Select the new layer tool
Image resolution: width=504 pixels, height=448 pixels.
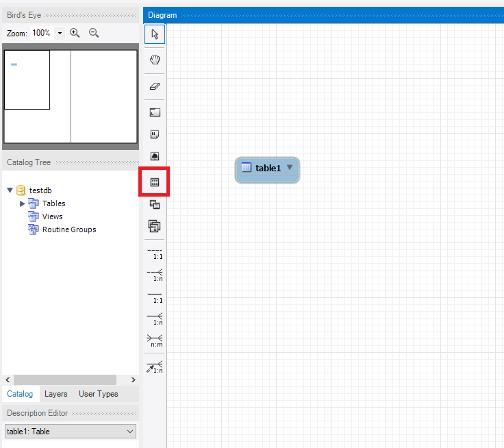155,112
